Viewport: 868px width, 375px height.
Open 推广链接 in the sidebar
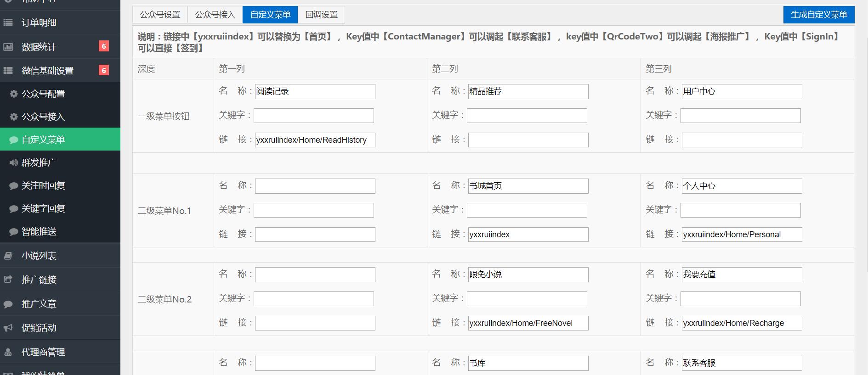[60, 280]
